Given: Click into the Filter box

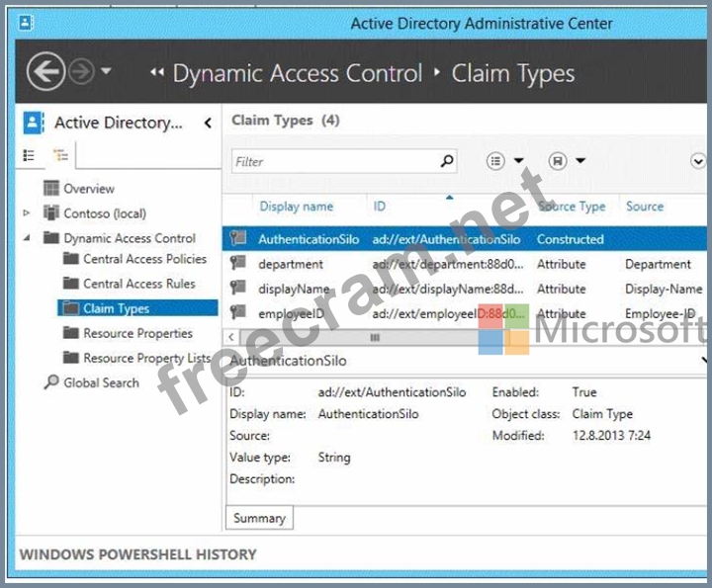Looking at the screenshot, I should coord(344,161).
